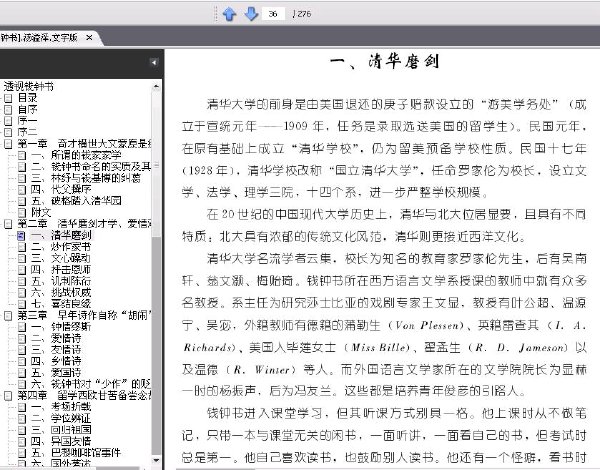Open bookmark 三、友情诗
Image resolution: width=600 pixels, height=470 pixels.
pyautogui.click(x=56, y=350)
